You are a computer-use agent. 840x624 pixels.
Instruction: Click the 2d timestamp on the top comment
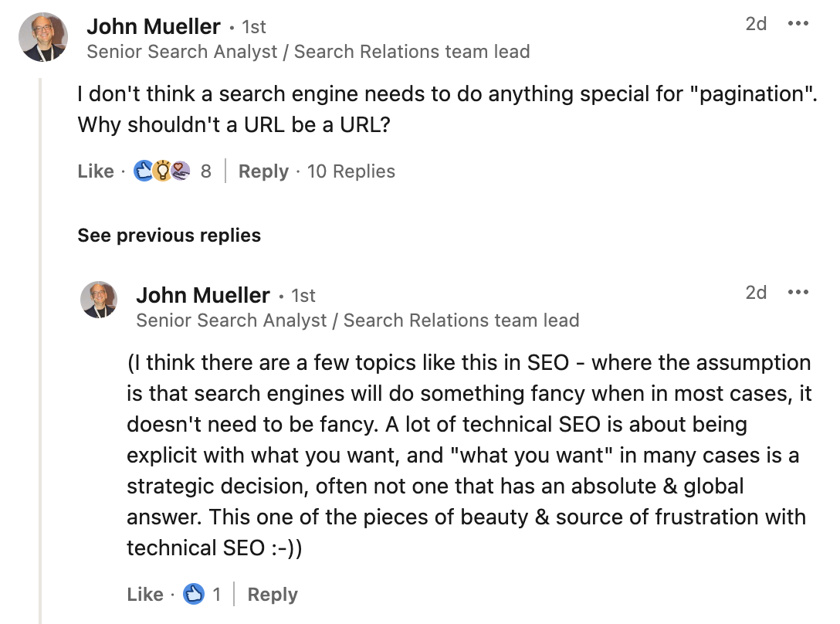[x=757, y=24]
